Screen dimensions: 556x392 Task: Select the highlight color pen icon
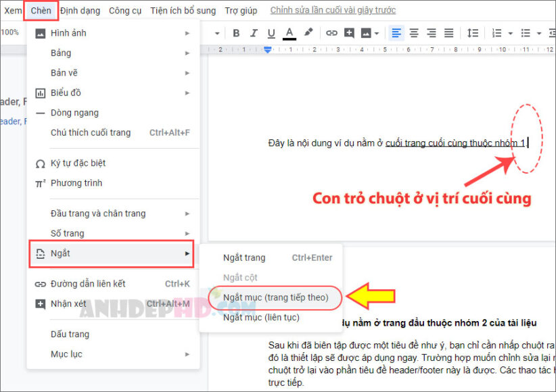[x=308, y=32]
